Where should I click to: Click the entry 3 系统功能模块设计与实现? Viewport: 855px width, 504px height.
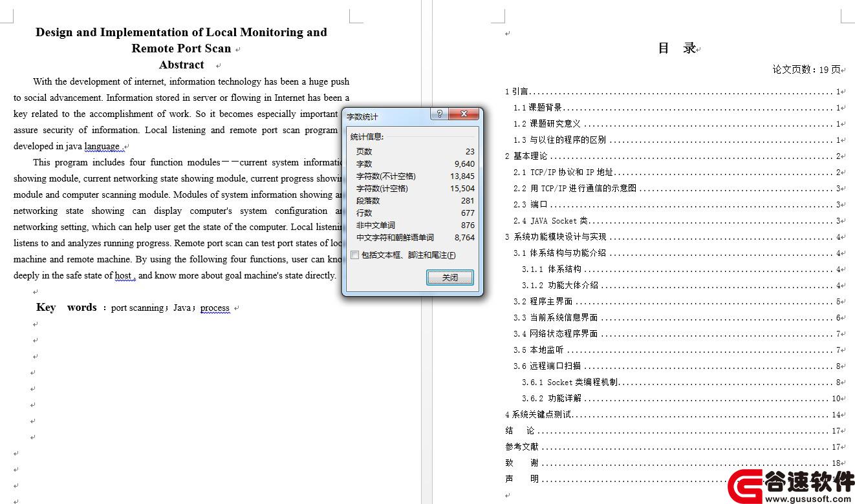click(x=673, y=237)
